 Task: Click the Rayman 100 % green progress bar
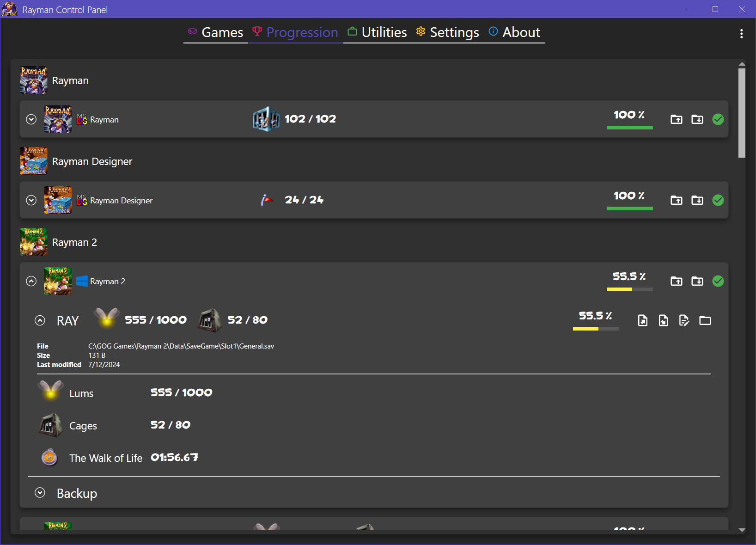pyautogui.click(x=629, y=128)
